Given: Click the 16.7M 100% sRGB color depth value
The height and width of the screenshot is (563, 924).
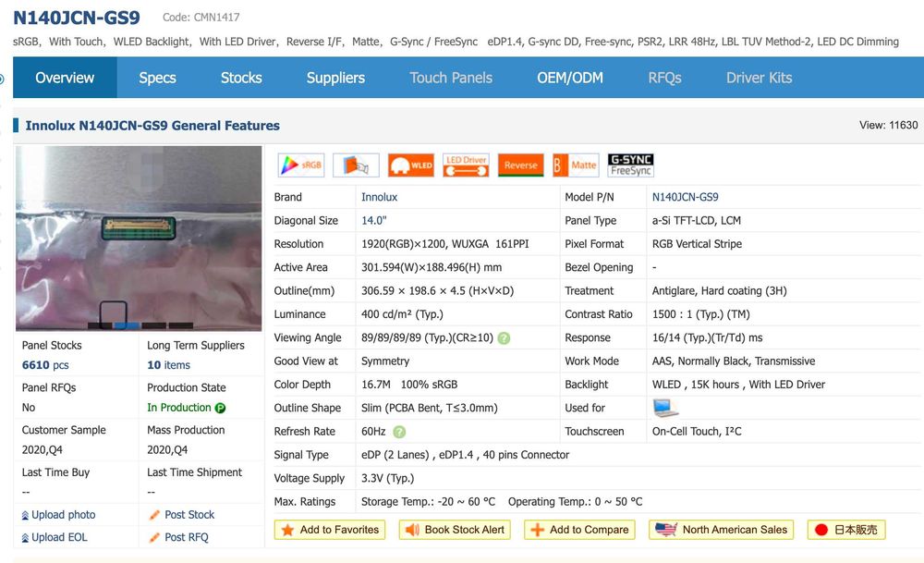Looking at the screenshot, I should click(409, 385).
